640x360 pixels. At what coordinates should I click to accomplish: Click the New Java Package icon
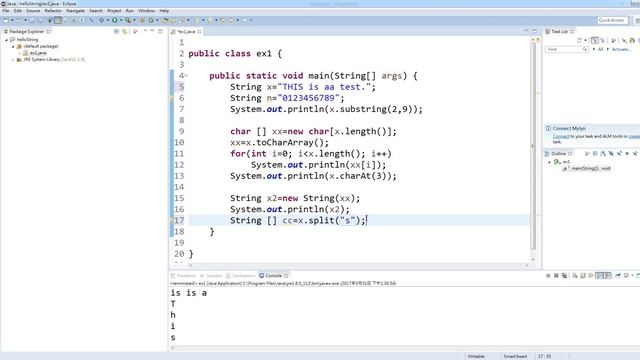[142, 20]
